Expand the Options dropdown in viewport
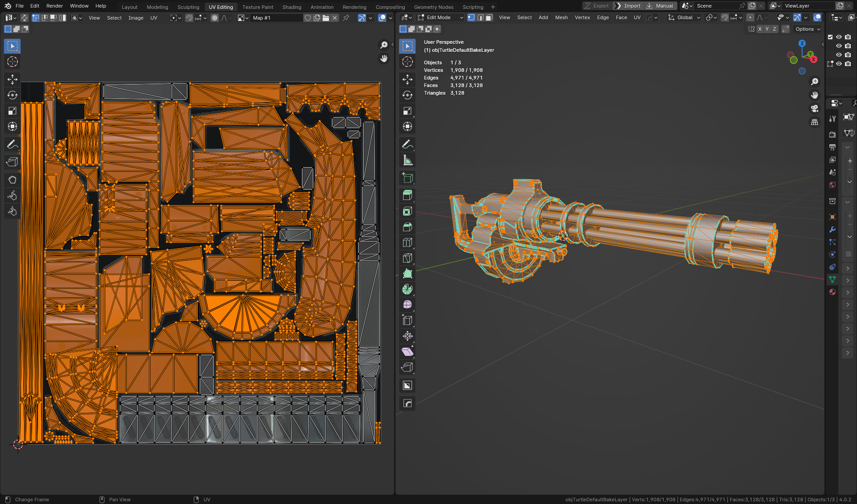 (x=808, y=29)
